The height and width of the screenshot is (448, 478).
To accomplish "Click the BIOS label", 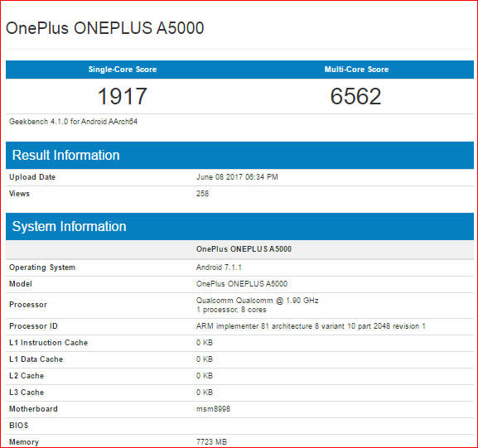I will tap(18, 425).
